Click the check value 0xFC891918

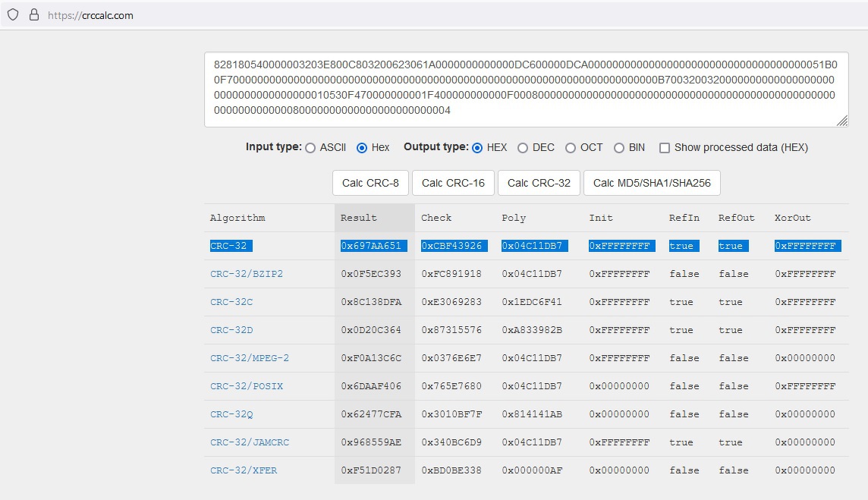(x=451, y=274)
